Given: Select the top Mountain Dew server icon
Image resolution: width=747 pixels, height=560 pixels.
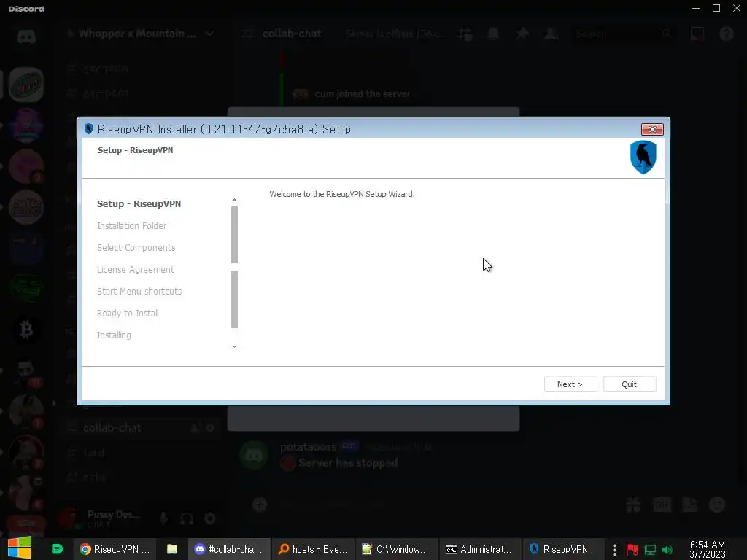Looking at the screenshot, I should [x=26, y=85].
